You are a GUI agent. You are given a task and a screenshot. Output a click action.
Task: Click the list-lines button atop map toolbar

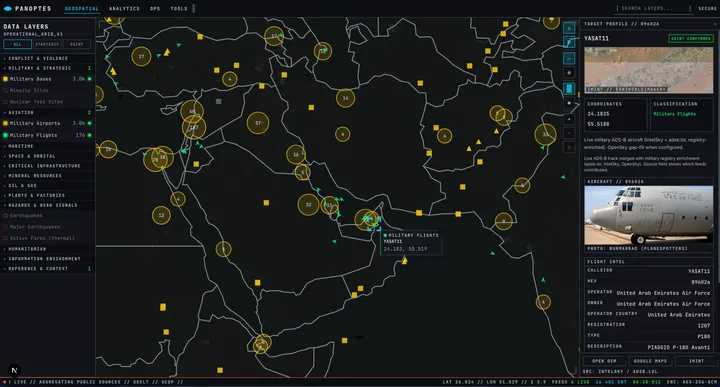coord(569,28)
